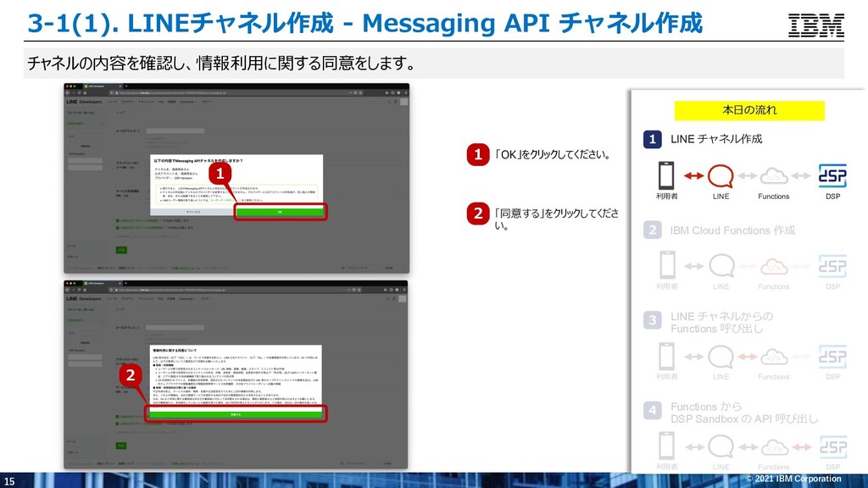The width and height of the screenshot is (868, 488).
Task: Click the 利用者 phone icon under step 1
Action: [666, 175]
